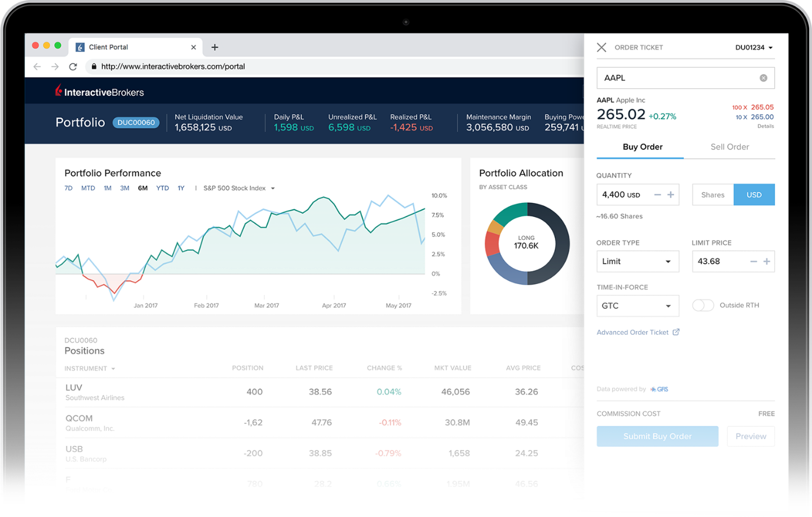Screen dimensions: 812x517
Task: Click the Preview button
Action: (751, 436)
